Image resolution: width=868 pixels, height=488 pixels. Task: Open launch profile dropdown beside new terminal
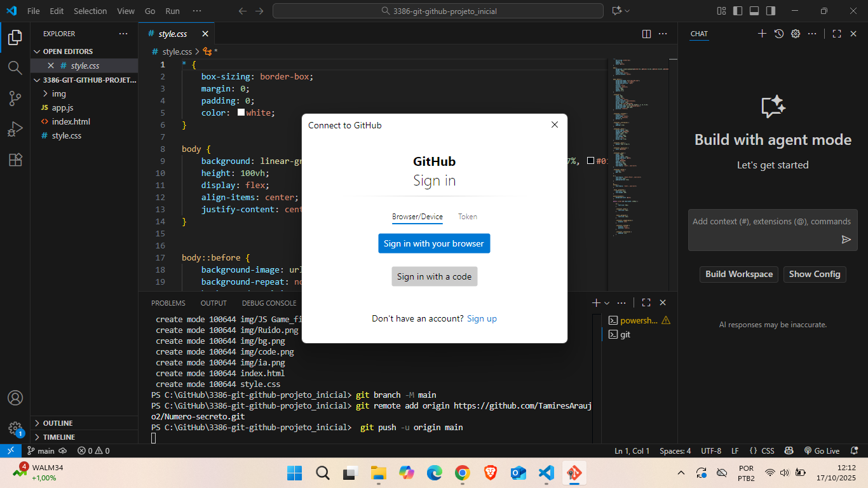607,303
